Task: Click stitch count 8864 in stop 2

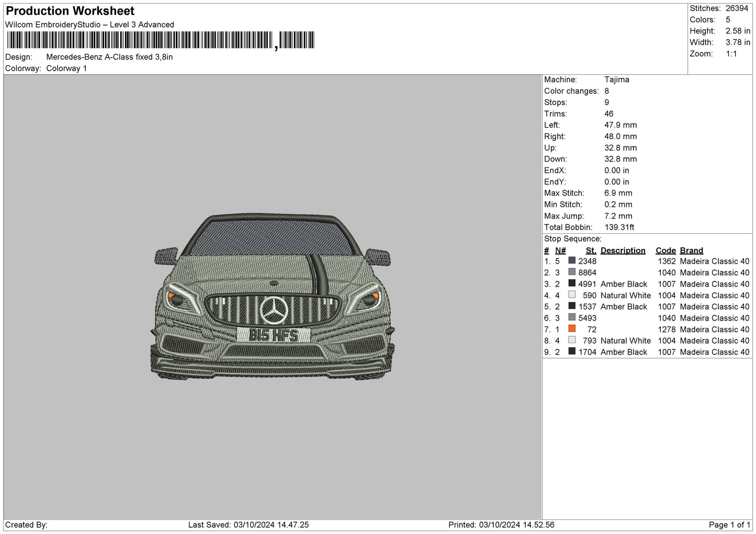Action: (588, 272)
